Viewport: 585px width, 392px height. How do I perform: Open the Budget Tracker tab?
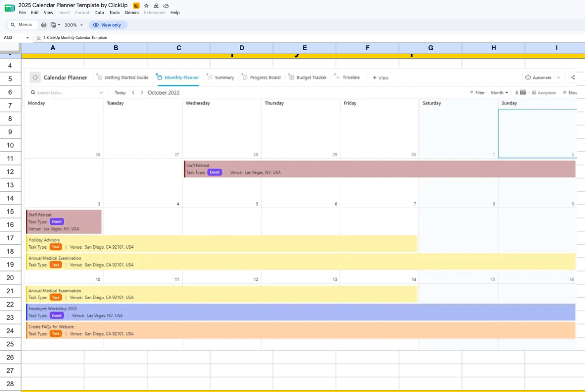(308, 77)
